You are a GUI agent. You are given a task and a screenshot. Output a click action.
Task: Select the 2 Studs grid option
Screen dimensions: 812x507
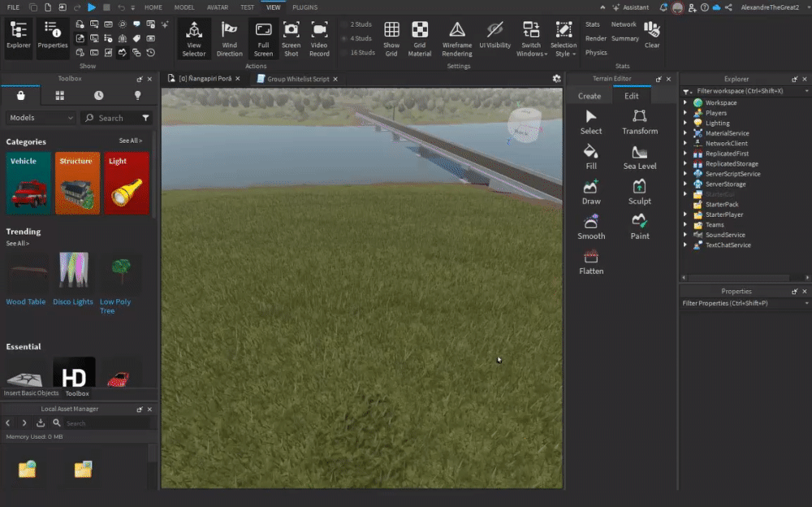click(356, 24)
